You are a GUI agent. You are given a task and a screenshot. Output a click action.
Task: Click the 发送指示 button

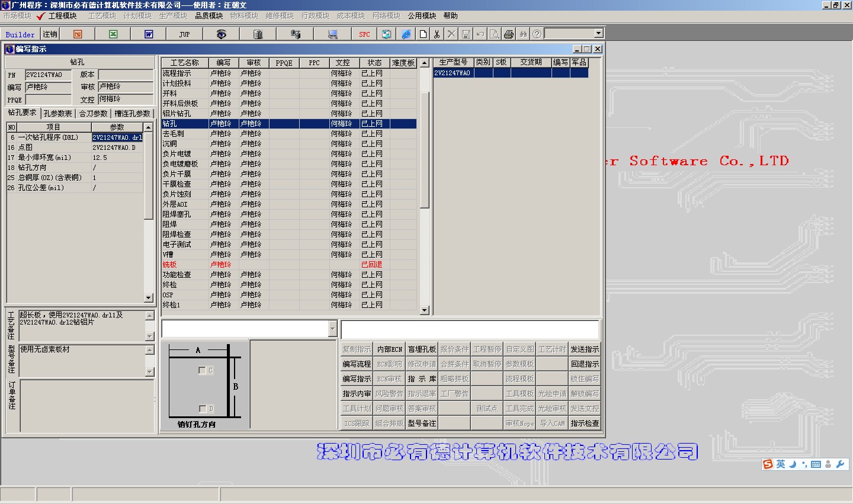[x=585, y=349]
